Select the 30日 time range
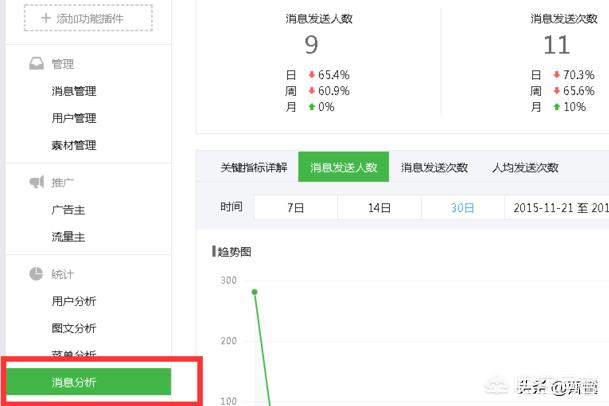This screenshot has width=609, height=406. click(463, 208)
